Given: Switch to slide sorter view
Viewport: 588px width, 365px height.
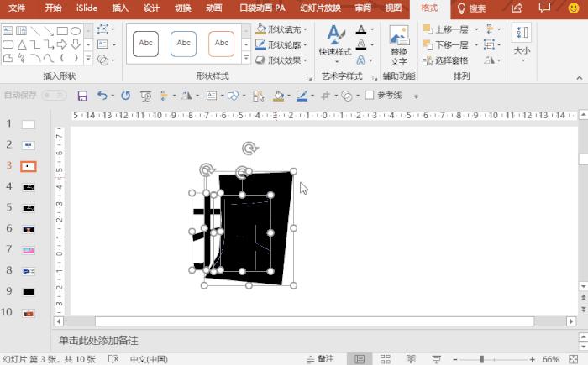Looking at the screenshot, I should [385, 359].
